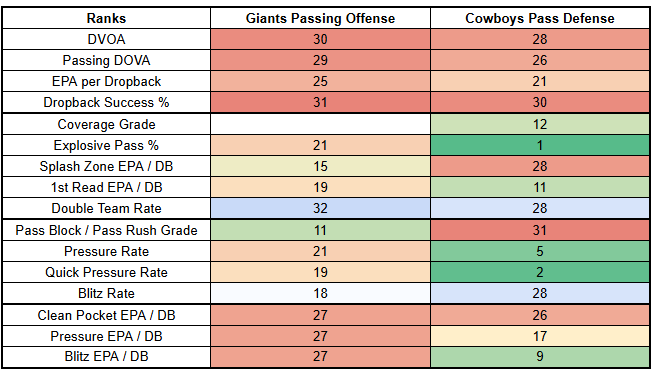Select the Passing DOVA label cell
Screen dimensions: 654x372
(106, 60)
